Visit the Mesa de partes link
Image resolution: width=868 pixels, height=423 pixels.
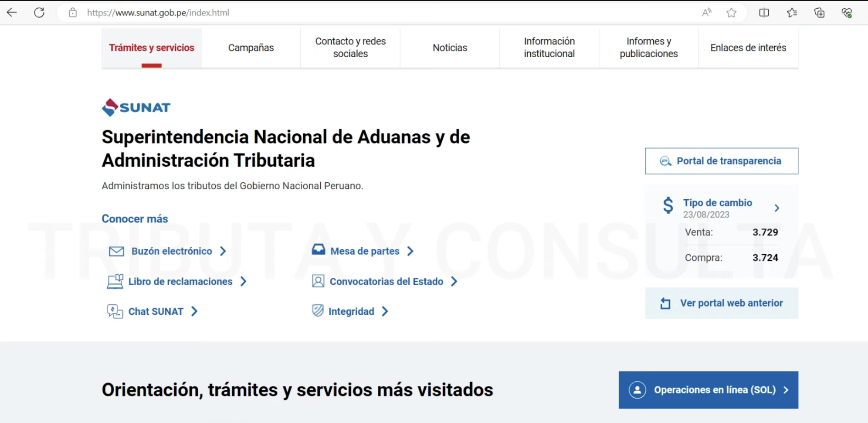365,251
